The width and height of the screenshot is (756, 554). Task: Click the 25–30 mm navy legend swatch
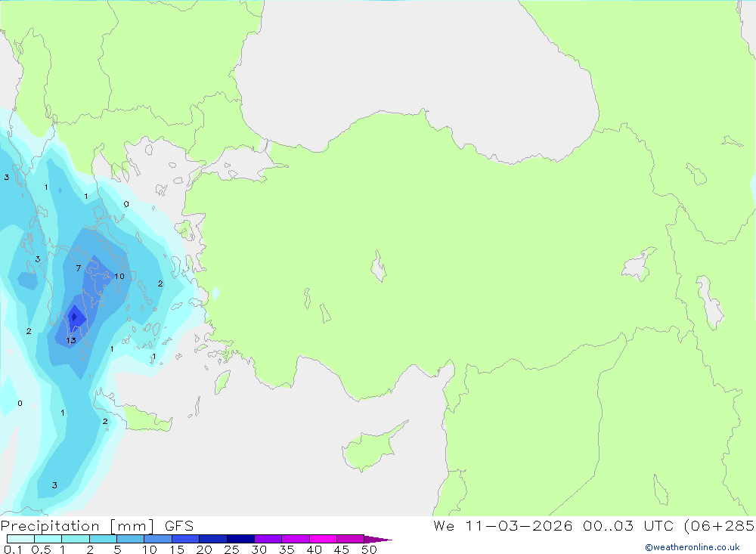coord(240,539)
